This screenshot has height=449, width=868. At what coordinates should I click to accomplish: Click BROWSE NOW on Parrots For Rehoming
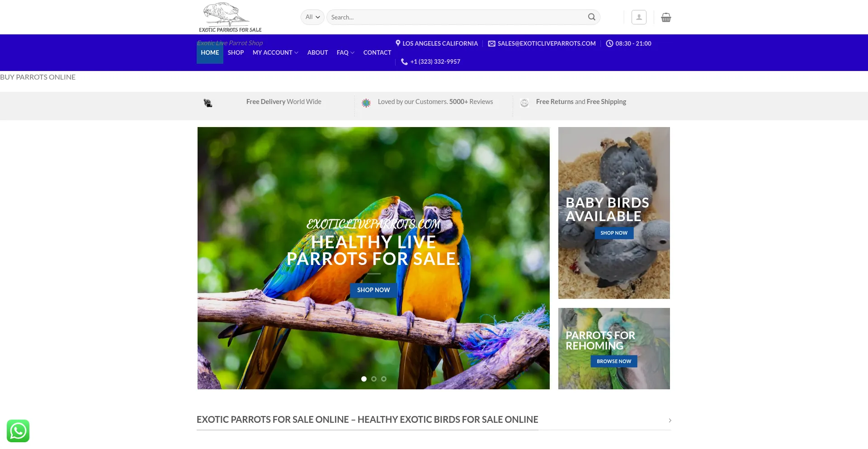pos(614,361)
